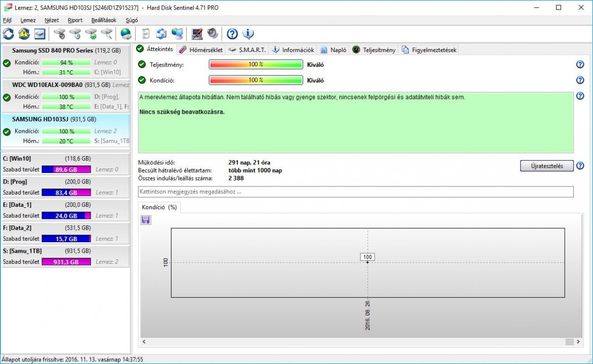Click the green check icon of WDC WD10EALX

(7, 98)
